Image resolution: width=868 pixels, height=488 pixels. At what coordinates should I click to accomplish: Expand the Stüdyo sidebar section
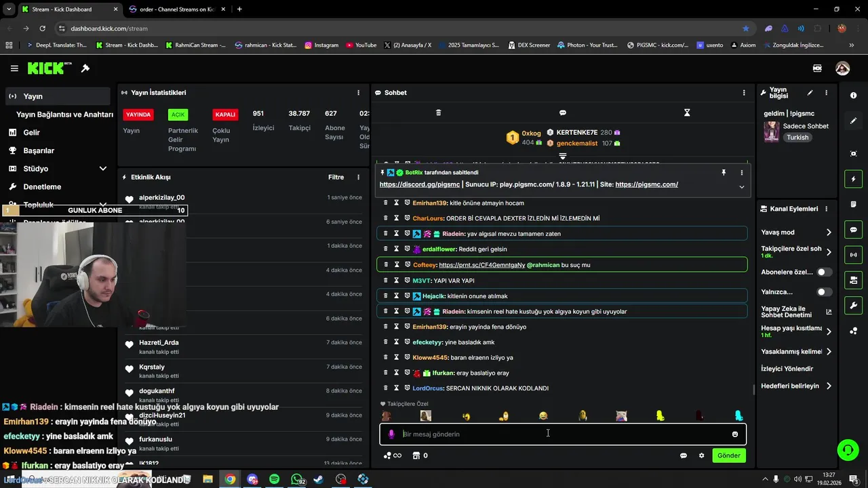103,169
